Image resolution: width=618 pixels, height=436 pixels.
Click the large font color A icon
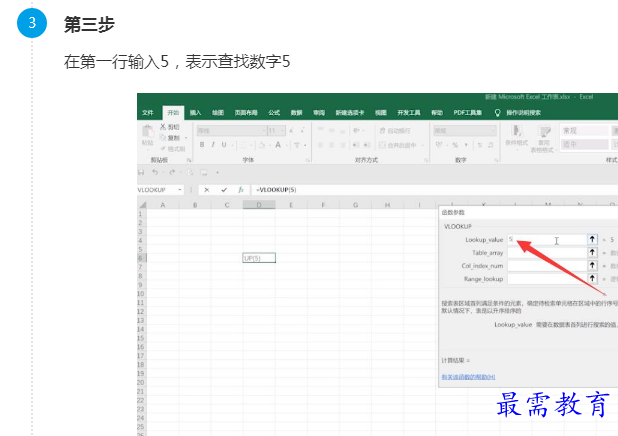[278, 145]
